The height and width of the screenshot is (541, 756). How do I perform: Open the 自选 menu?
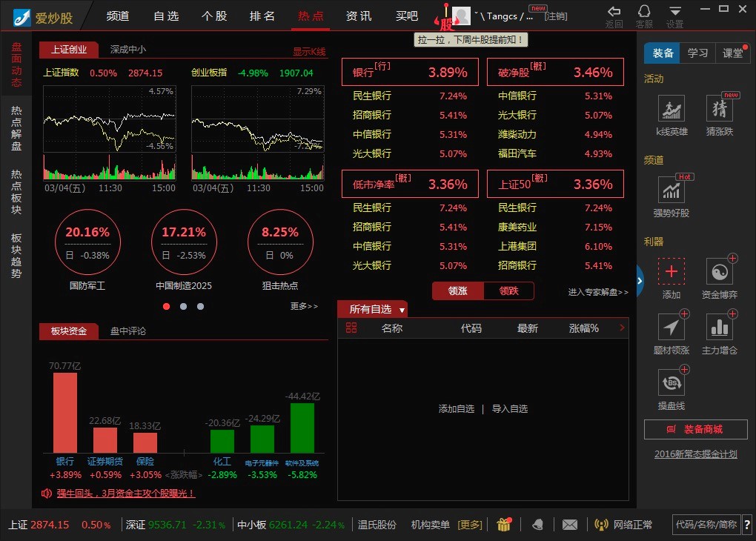click(166, 16)
